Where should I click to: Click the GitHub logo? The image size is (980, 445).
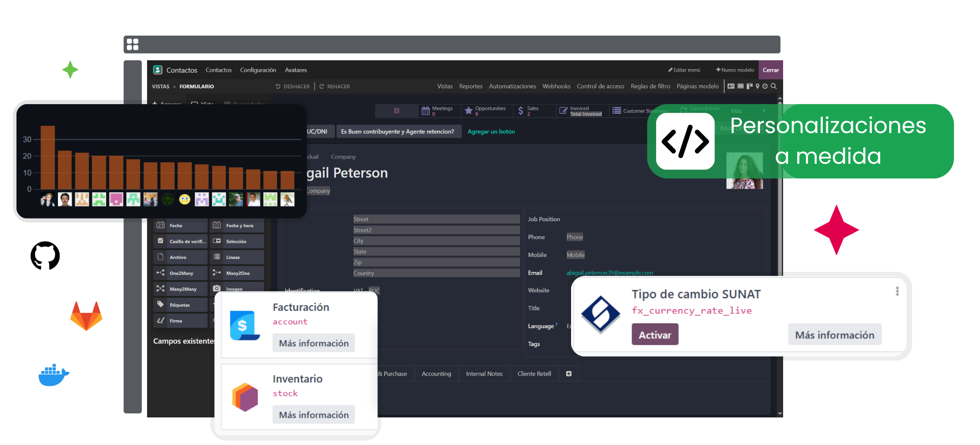[45, 256]
